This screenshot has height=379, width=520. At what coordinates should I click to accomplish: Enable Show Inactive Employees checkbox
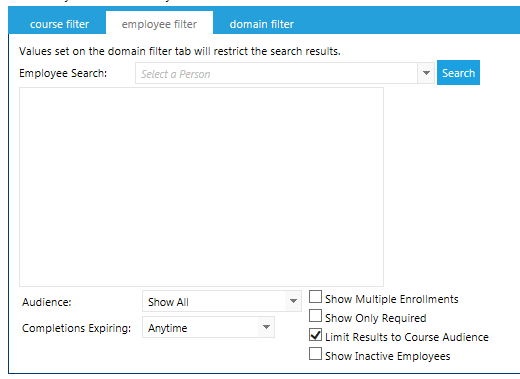[x=315, y=354]
